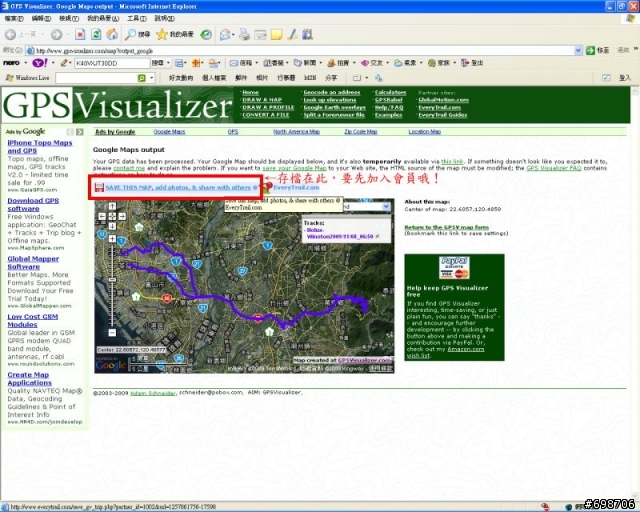
Task: Open the DRAW A MAP header link
Action: [262, 100]
